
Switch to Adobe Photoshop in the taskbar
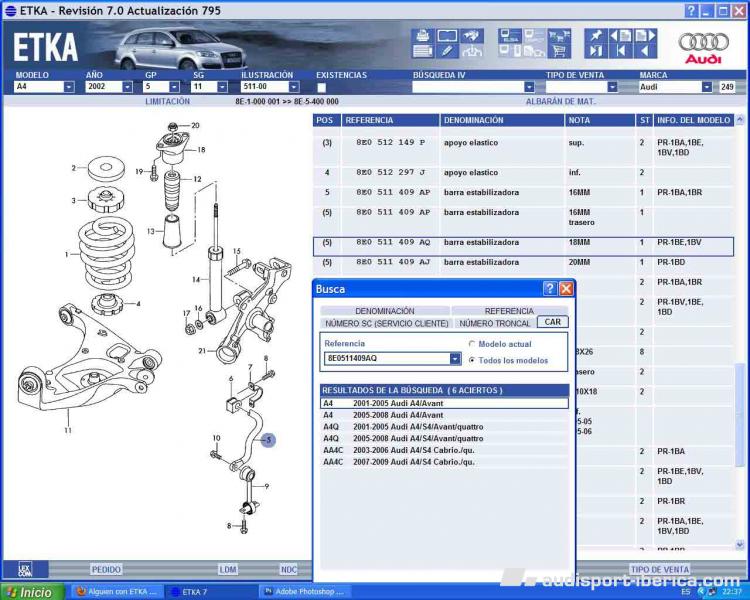(305, 592)
